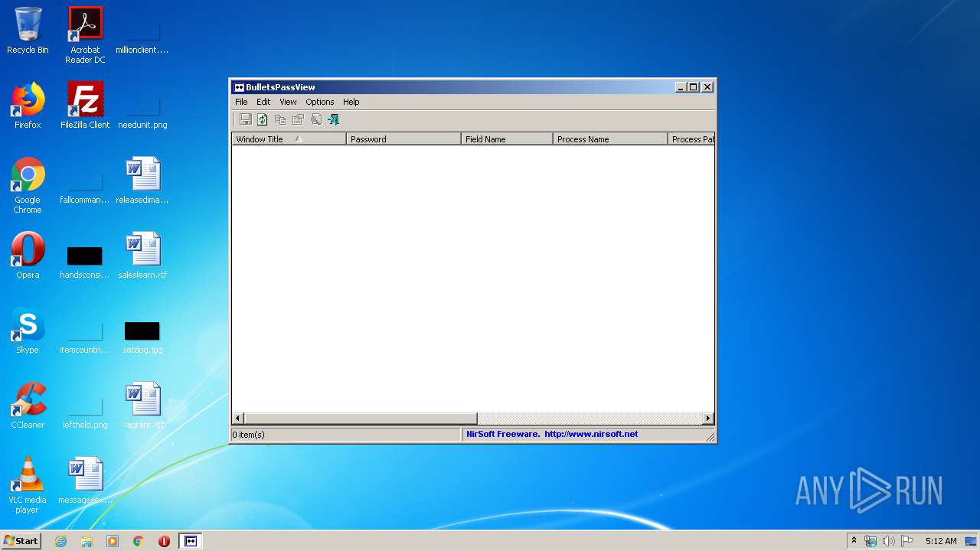Select the Recycle Bin desktop icon
The image size is (980, 551).
(x=28, y=31)
